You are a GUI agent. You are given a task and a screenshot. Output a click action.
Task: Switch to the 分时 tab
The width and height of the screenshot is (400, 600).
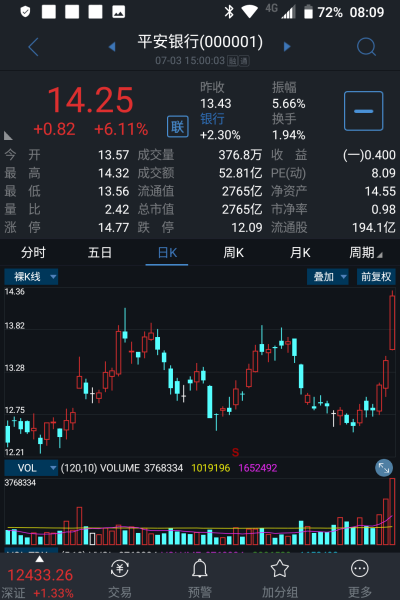(33, 253)
